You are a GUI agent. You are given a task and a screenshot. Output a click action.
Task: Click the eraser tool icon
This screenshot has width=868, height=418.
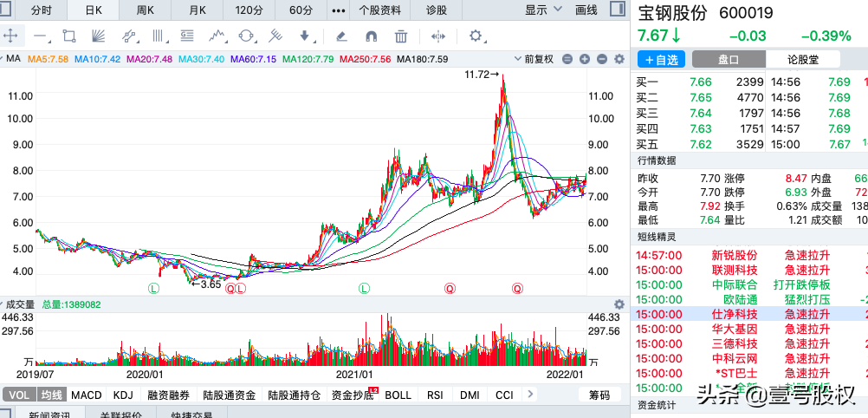click(x=341, y=36)
